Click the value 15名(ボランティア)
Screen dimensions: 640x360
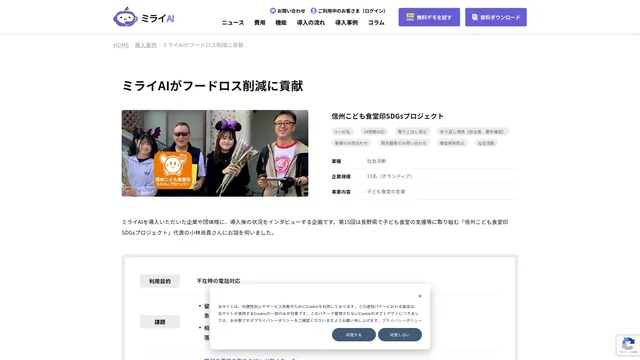click(x=391, y=176)
